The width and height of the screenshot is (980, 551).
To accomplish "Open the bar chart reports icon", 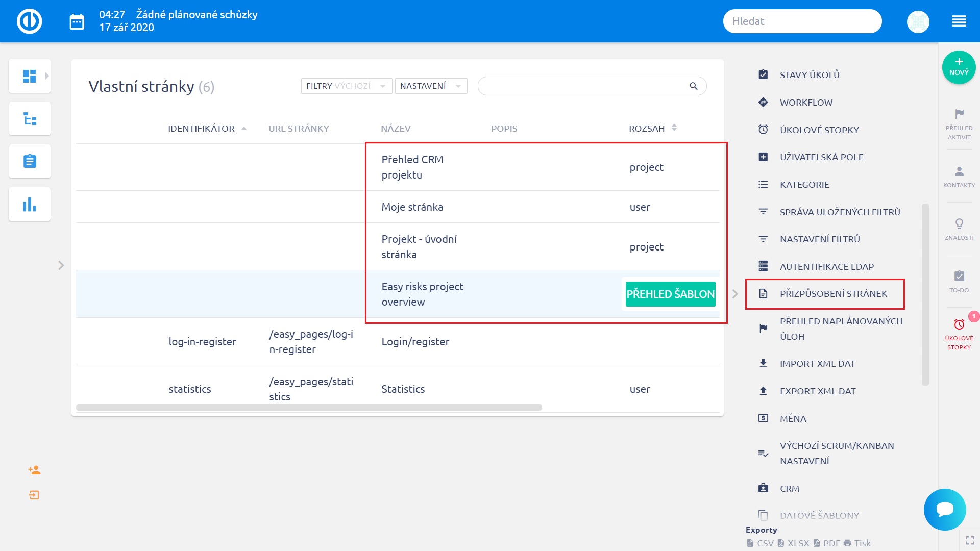I will click(30, 204).
